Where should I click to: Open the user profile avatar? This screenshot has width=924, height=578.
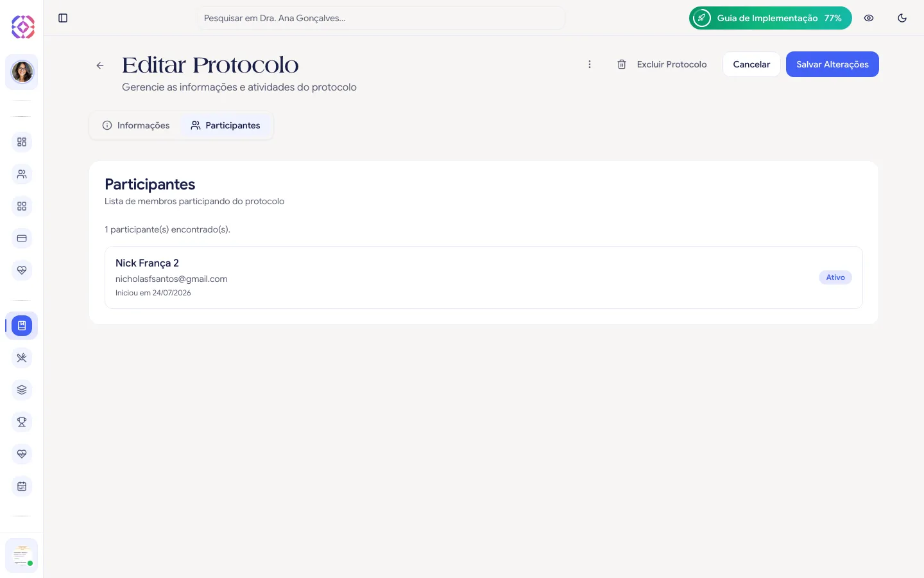pyautogui.click(x=22, y=72)
